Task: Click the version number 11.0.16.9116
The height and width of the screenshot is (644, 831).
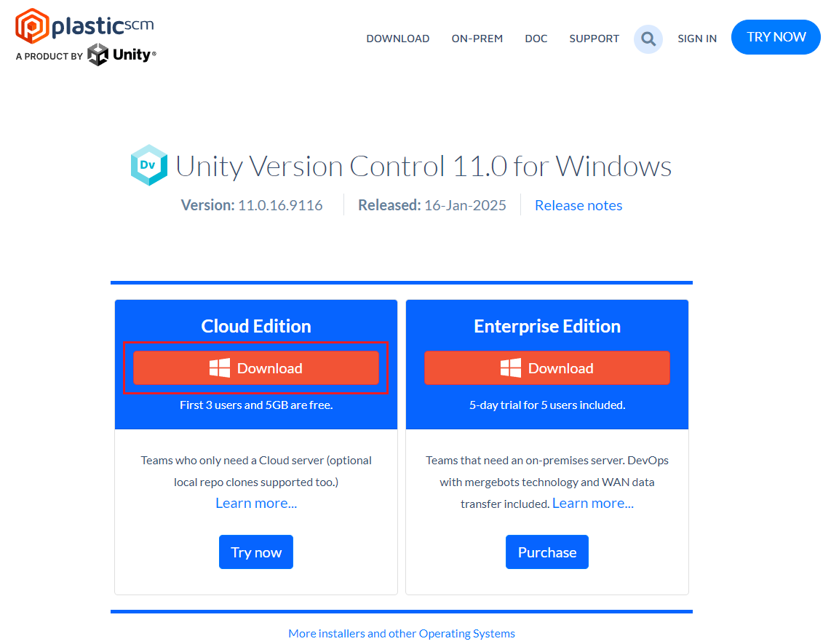Action: pos(280,205)
